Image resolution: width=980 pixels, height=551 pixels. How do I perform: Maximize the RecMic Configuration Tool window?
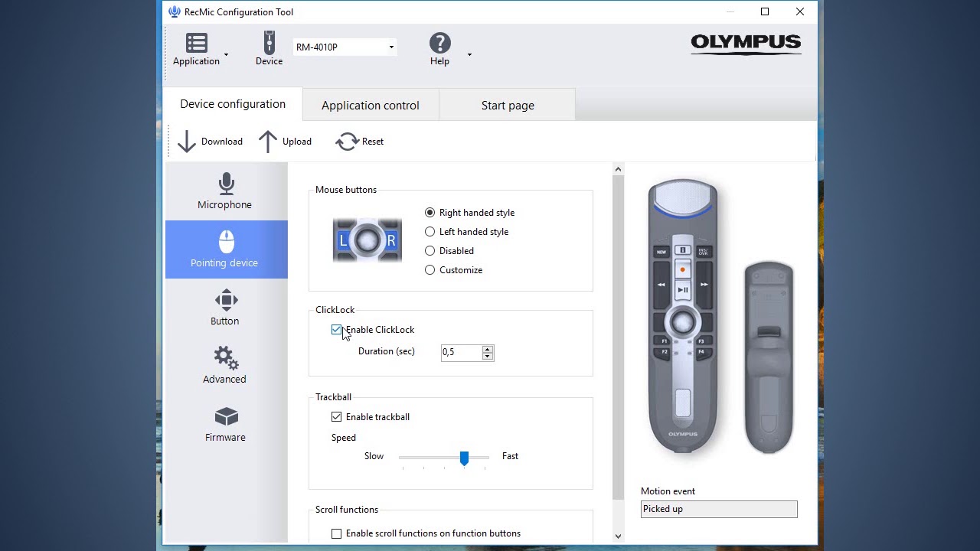(x=764, y=11)
